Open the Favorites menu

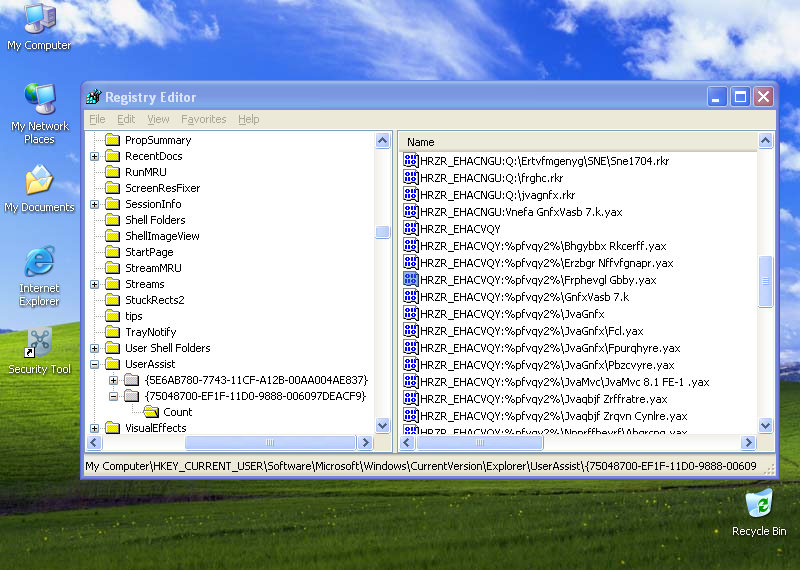(x=203, y=119)
